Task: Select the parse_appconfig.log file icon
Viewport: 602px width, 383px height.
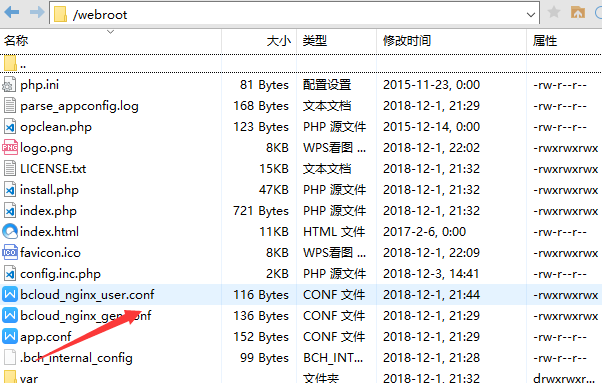Action: [10, 106]
